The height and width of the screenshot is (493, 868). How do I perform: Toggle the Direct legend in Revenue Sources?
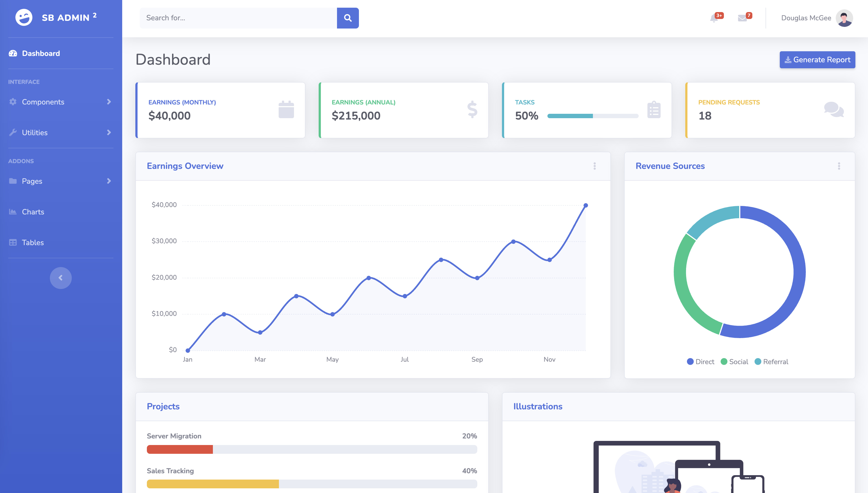[701, 362]
